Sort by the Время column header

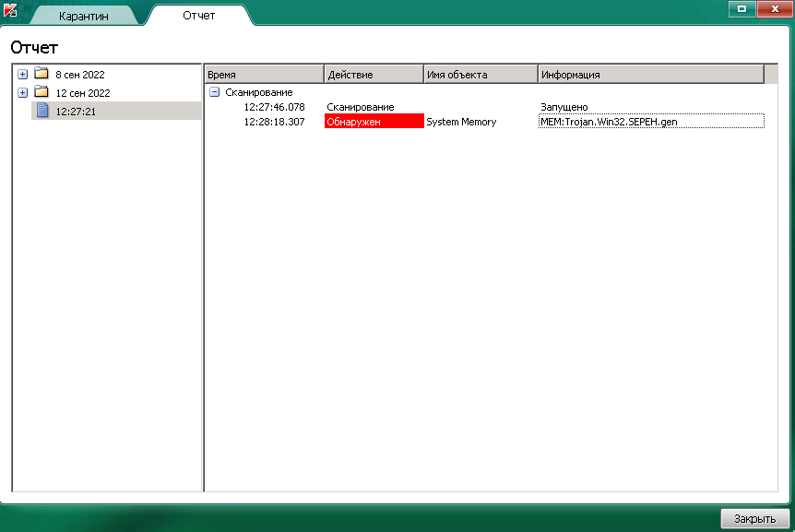pyautogui.click(x=264, y=75)
